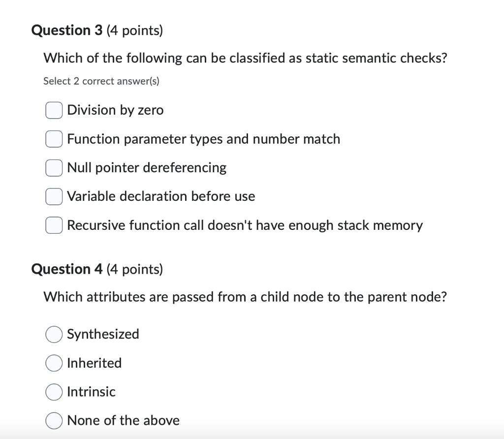Click the Null pointer dereferencing label text
The image size is (504, 439).
pyautogui.click(x=147, y=168)
